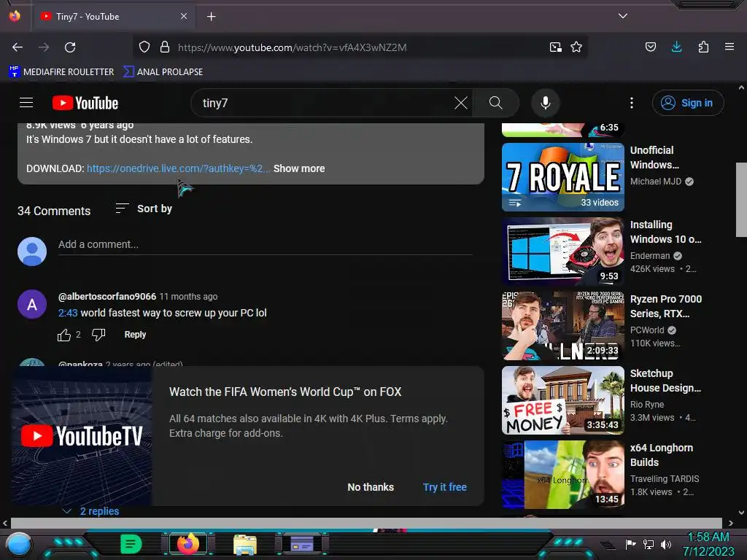Open 7 ROYALE playlist thumbnail
The image size is (747, 560).
coord(563,177)
